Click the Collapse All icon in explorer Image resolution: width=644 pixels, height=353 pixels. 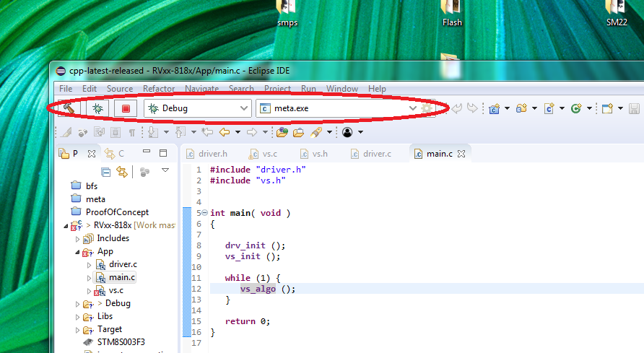click(106, 172)
